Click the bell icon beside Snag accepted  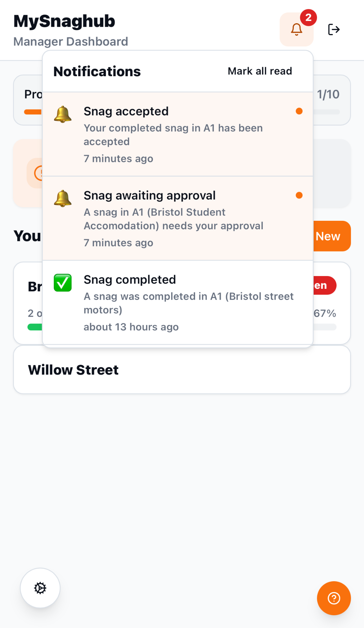pos(63,114)
